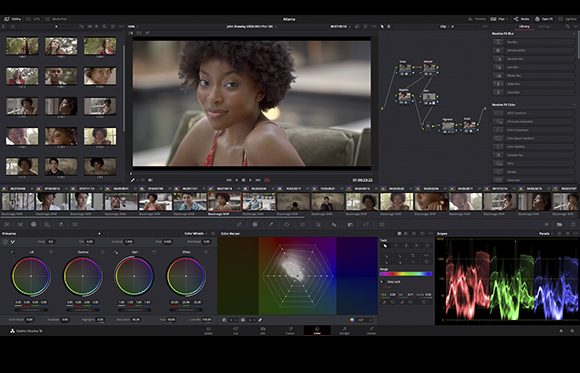Viewport: 580px width, 373px height.
Task: Show the Scopes panel icon
Action: [560, 224]
